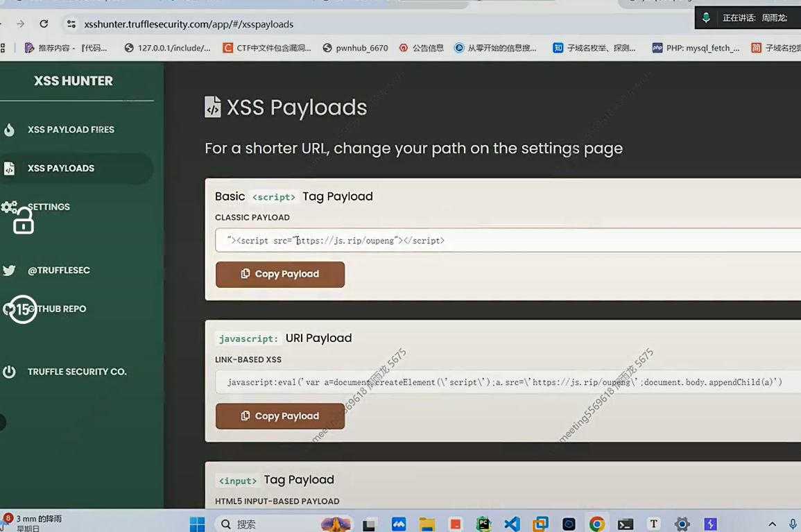The image size is (801, 532).
Task: Open the pwnhub_6670 bookmark
Action: [x=355, y=48]
